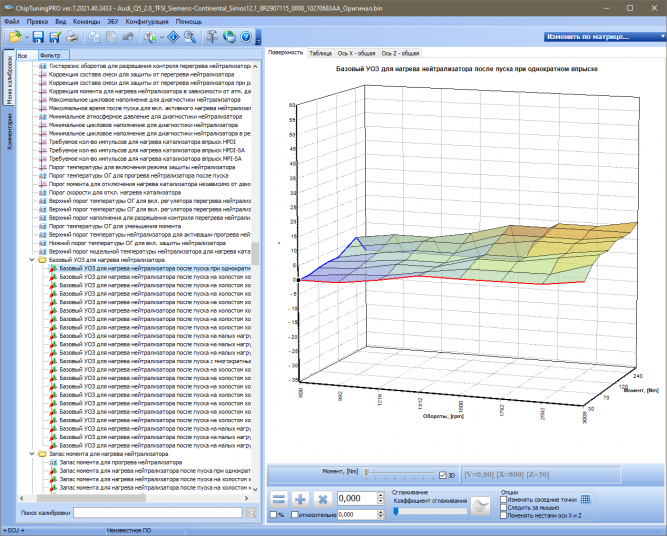The image size is (667, 536).
Task: Check 'Следить за мышью' option
Action: pyautogui.click(x=503, y=507)
